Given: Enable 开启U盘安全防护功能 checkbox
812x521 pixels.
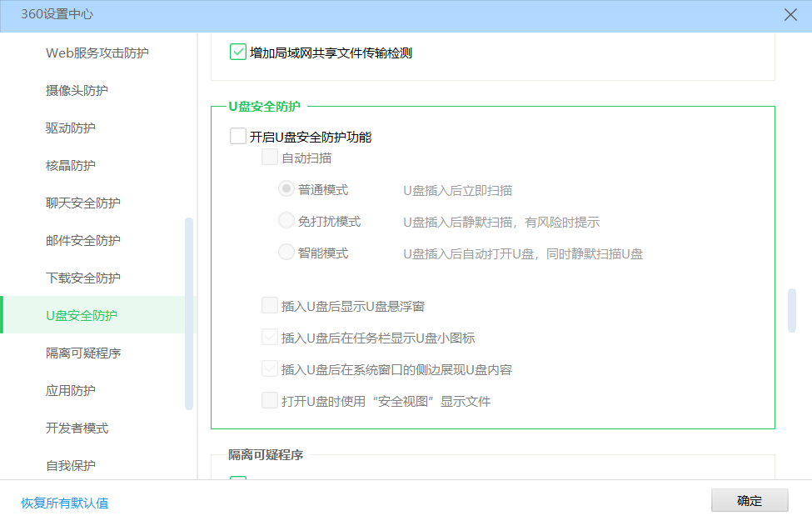Looking at the screenshot, I should pos(237,136).
